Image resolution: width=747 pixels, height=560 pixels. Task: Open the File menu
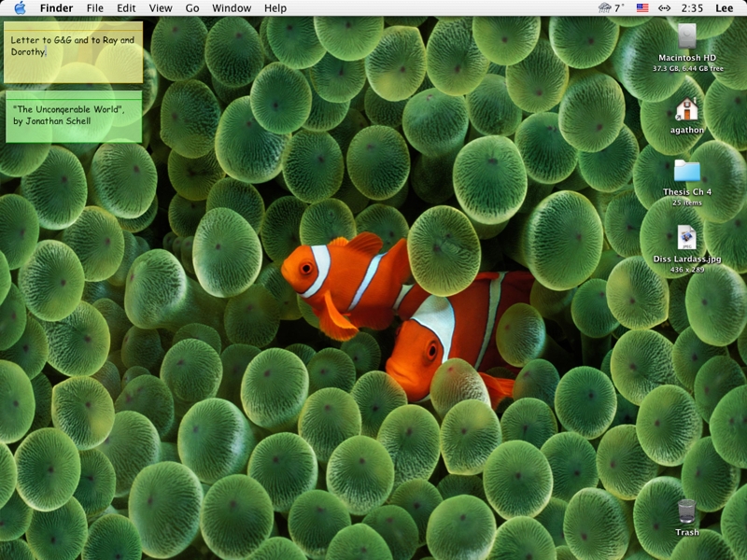(95, 8)
